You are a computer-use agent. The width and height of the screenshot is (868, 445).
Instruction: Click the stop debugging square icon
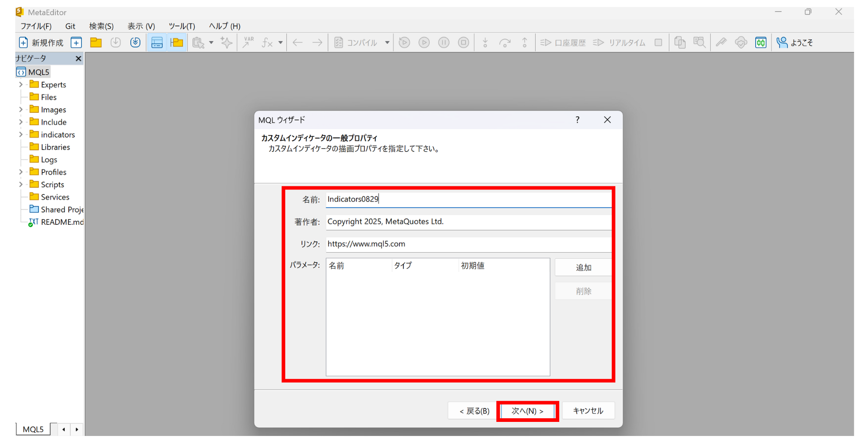(463, 43)
